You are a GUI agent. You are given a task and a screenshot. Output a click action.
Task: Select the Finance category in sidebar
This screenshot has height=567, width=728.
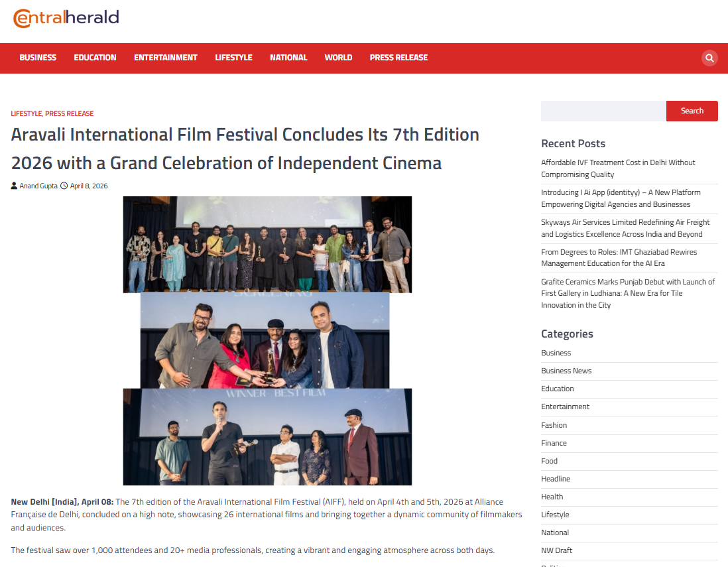click(554, 443)
